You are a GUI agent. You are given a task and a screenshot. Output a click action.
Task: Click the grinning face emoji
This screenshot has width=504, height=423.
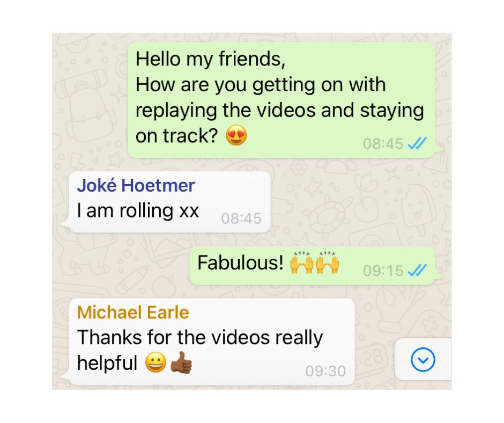155,362
